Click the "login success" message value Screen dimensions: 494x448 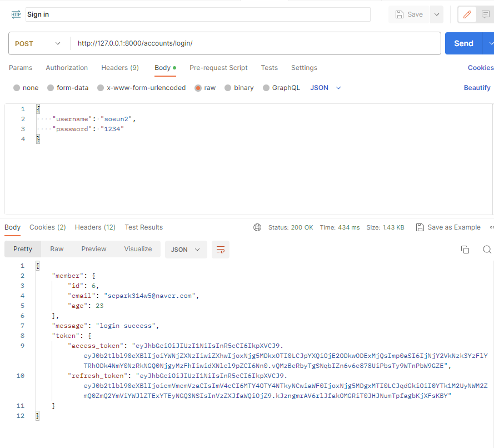coord(126,326)
